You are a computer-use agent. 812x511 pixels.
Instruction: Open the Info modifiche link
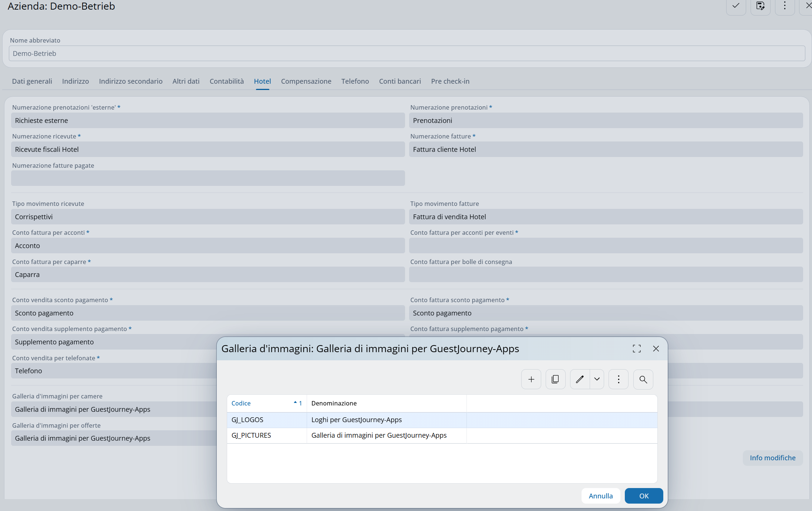pyautogui.click(x=772, y=458)
